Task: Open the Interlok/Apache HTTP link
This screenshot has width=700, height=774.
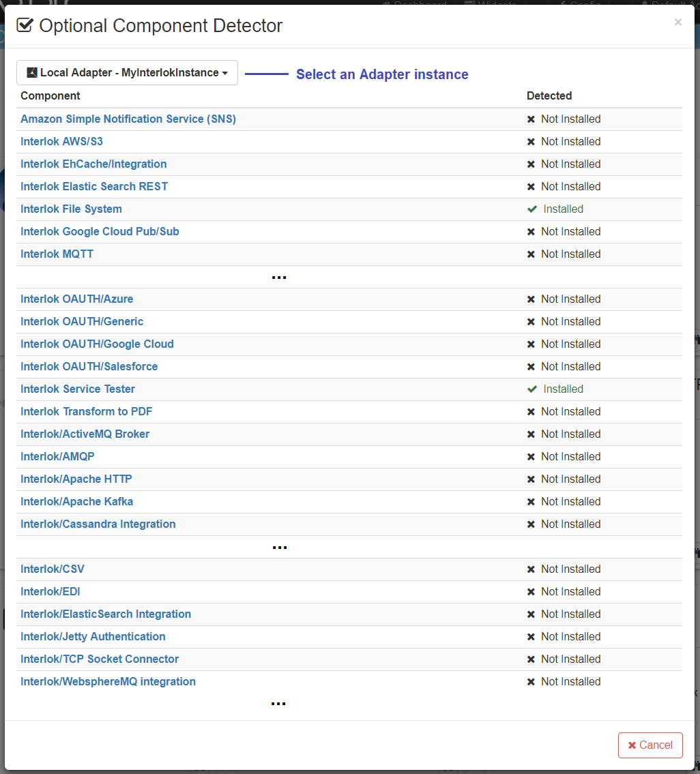Action: [x=76, y=479]
